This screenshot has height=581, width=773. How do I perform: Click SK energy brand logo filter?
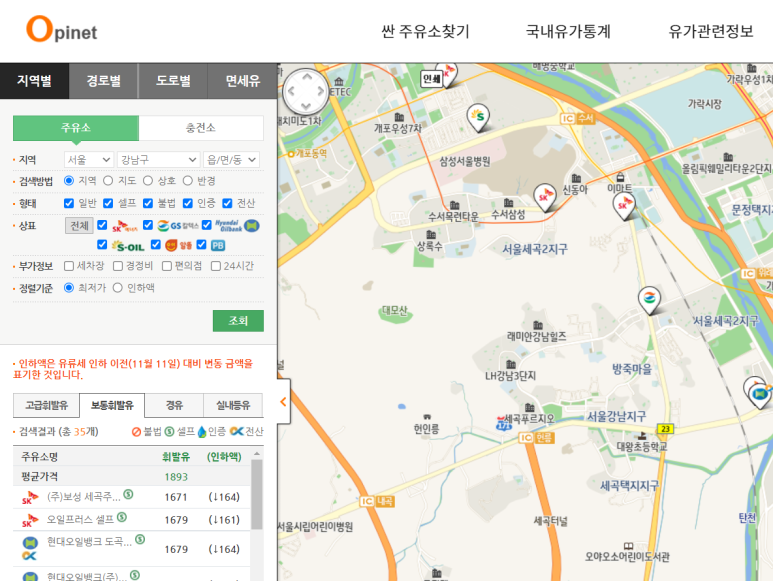coord(125,226)
